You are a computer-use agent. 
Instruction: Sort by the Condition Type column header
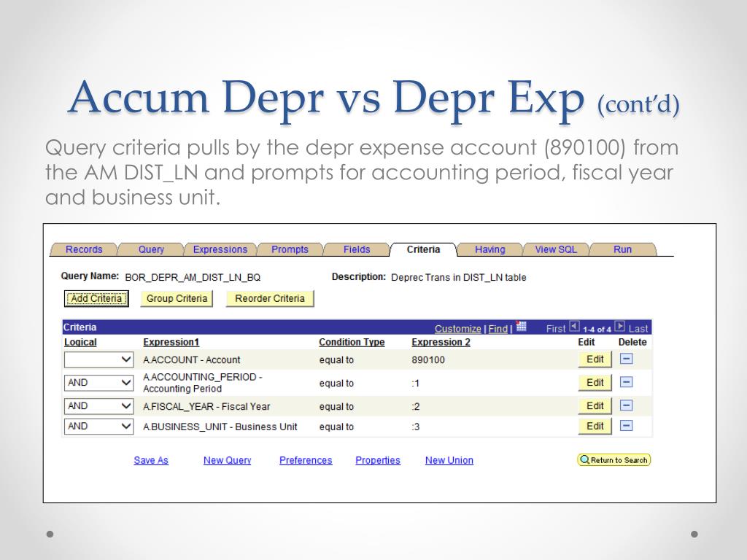point(352,342)
